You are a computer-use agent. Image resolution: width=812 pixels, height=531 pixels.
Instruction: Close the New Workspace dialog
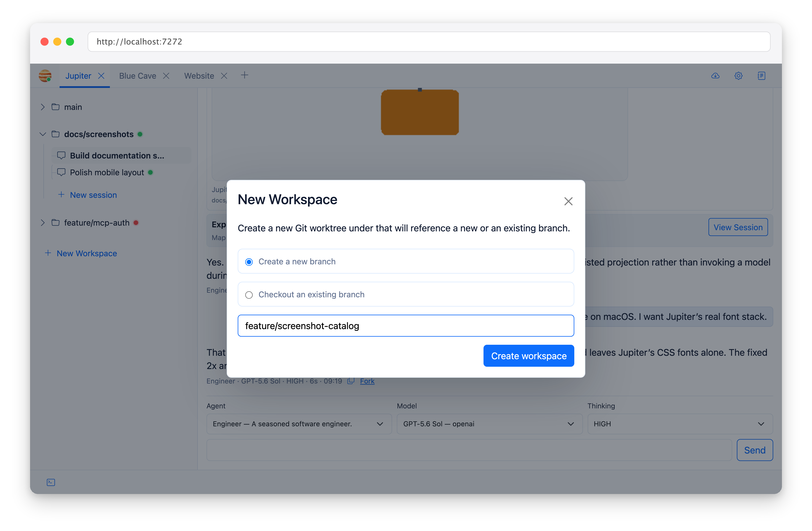(x=568, y=201)
